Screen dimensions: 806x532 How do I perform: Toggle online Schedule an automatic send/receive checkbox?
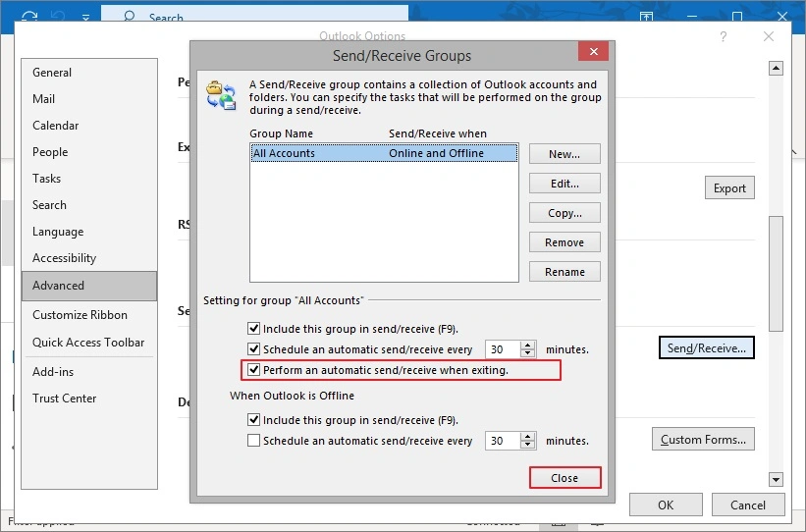tap(253, 349)
